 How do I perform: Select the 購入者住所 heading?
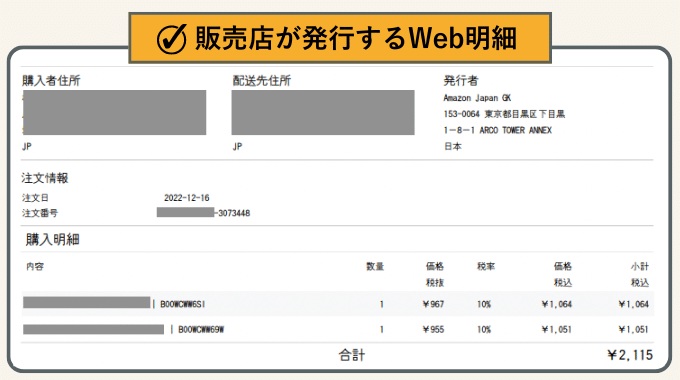(51, 80)
